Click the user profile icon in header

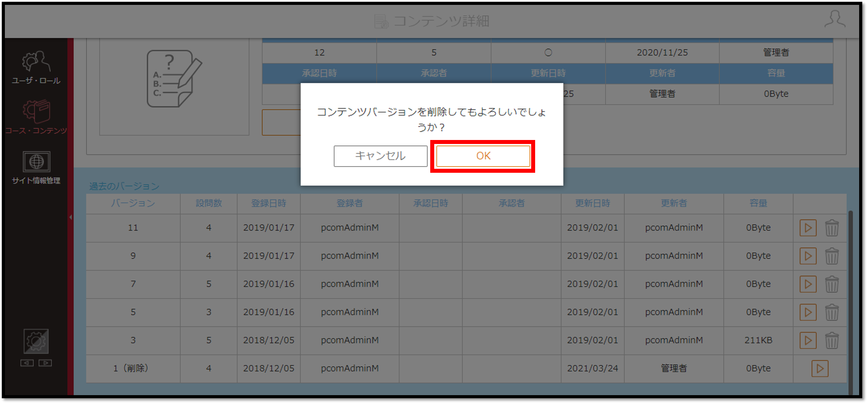[834, 19]
